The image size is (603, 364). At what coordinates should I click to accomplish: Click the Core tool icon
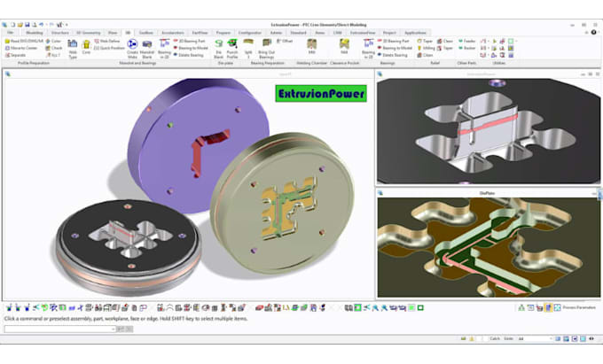pyautogui.click(x=86, y=46)
